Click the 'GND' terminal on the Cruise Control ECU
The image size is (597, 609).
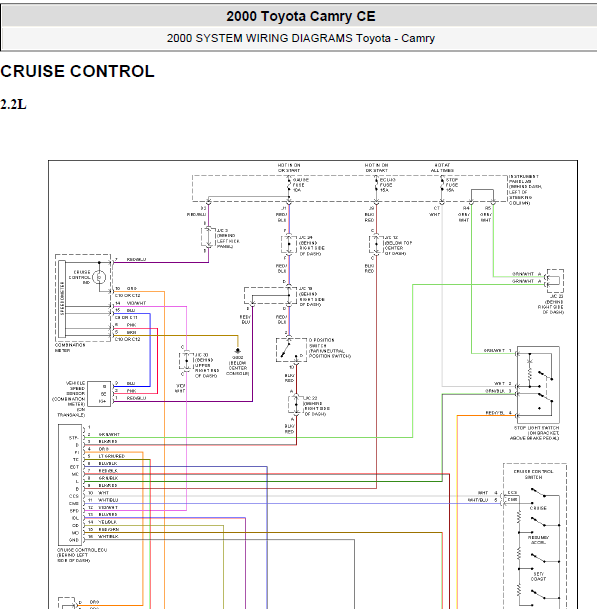(x=74, y=540)
